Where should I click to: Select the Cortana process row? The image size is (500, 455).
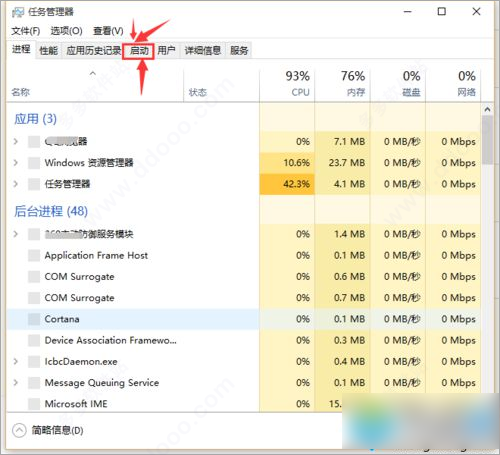pyautogui.click(x=243, y=319)
